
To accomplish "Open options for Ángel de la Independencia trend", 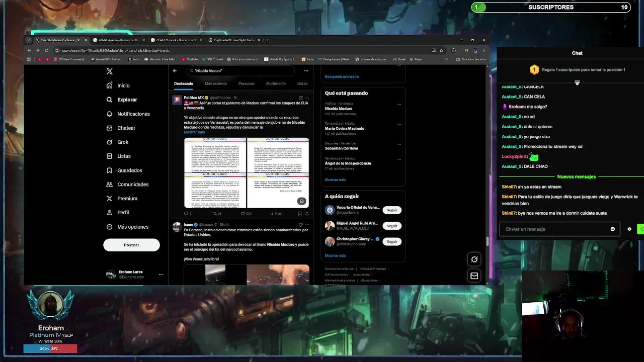I will [399, 159].
